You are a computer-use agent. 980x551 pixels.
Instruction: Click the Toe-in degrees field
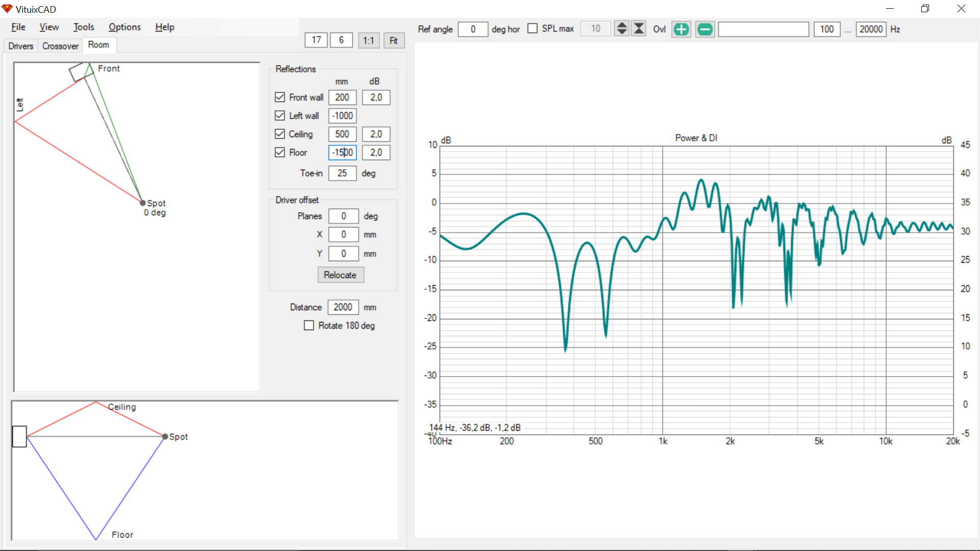(342, 173)
